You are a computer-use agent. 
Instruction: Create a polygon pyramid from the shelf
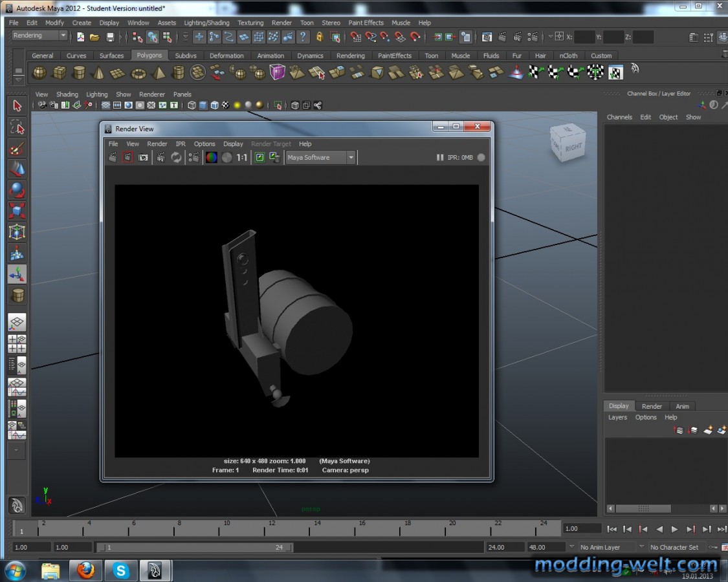coord(159,73)
